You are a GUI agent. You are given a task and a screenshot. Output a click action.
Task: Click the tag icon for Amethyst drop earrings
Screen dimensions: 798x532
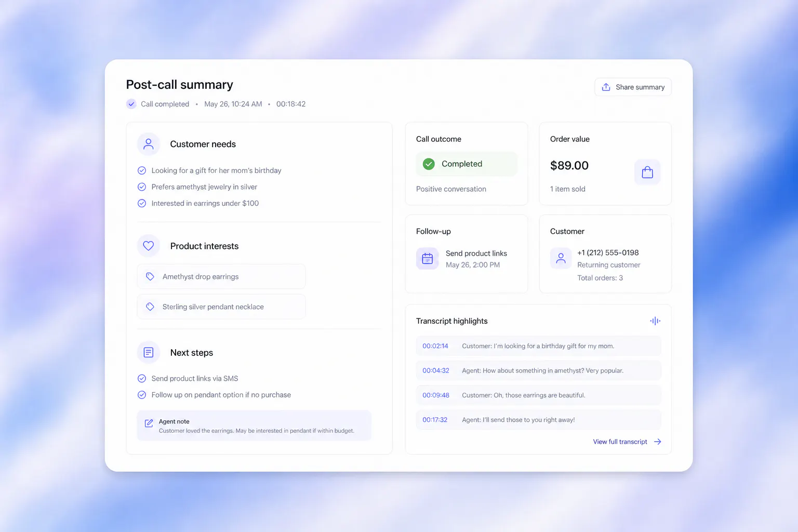[150, 276]
